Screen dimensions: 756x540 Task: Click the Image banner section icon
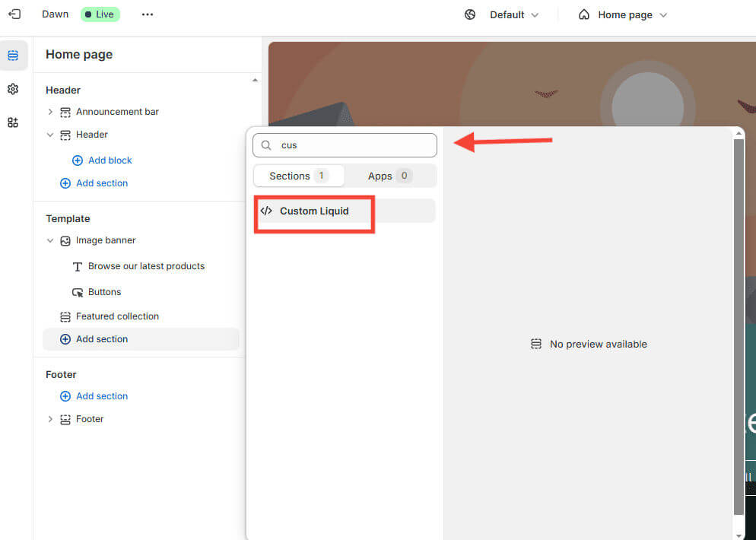click(65, 240)
